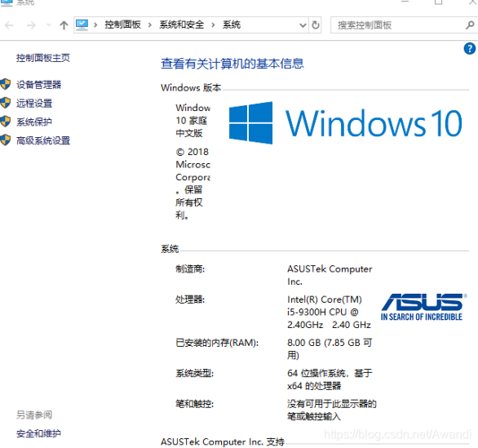Image resolution: width=478 pixels, height=448 pixels.
Task: Click shield icon beside 设备管理器
Action: point(5,84)
